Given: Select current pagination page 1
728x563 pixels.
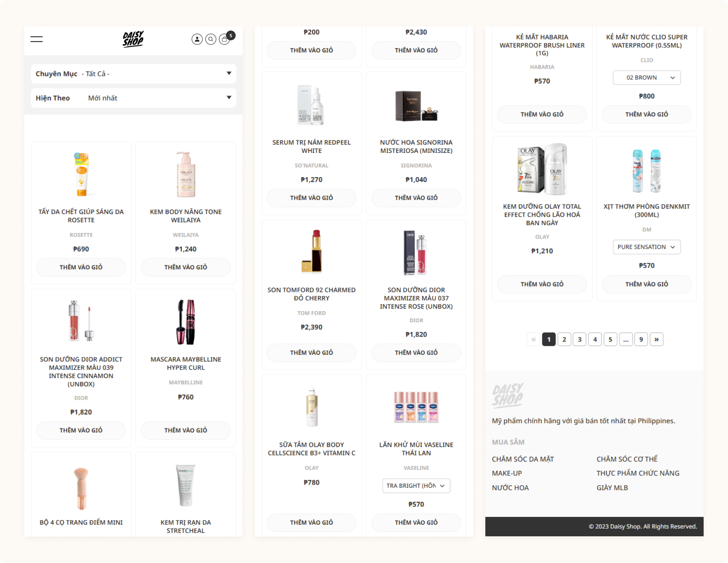Looking at the screenshot, I should point(549,339).
